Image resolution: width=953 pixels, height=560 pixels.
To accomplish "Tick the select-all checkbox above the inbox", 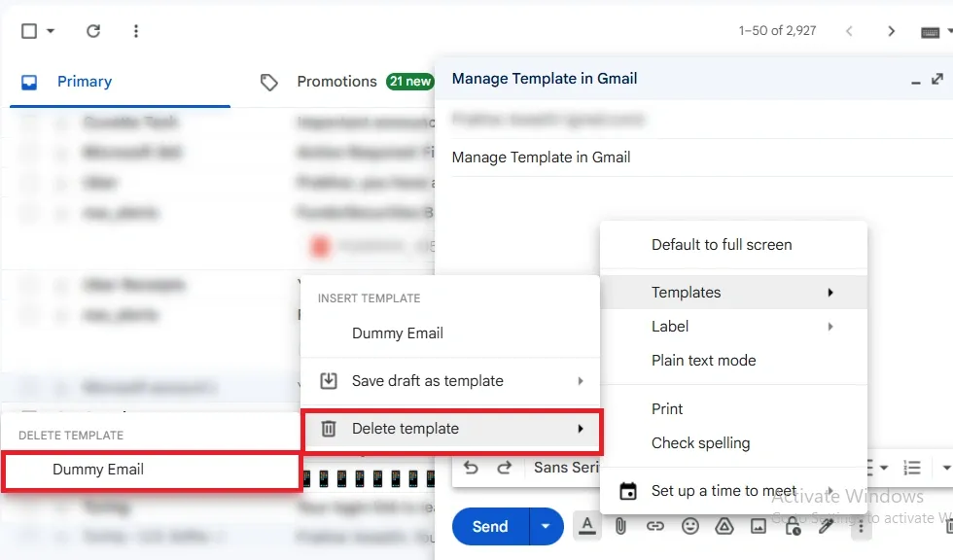I will (x=29, y=31).
